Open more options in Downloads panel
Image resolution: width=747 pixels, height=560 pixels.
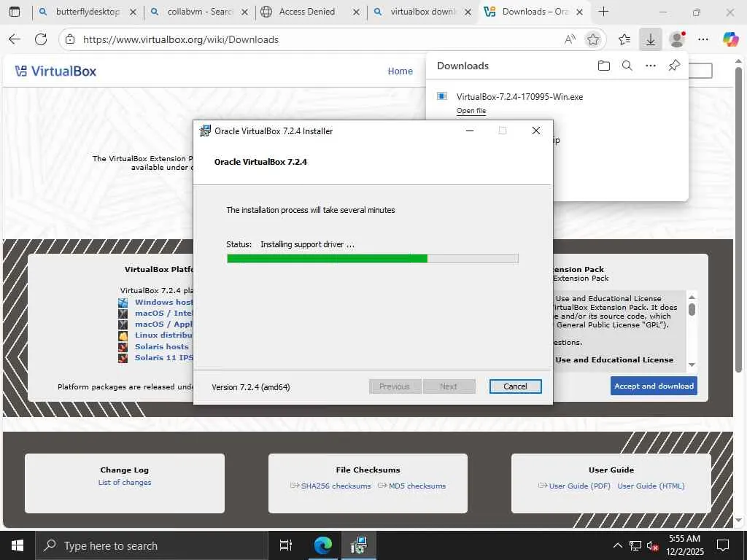point(650,66)
